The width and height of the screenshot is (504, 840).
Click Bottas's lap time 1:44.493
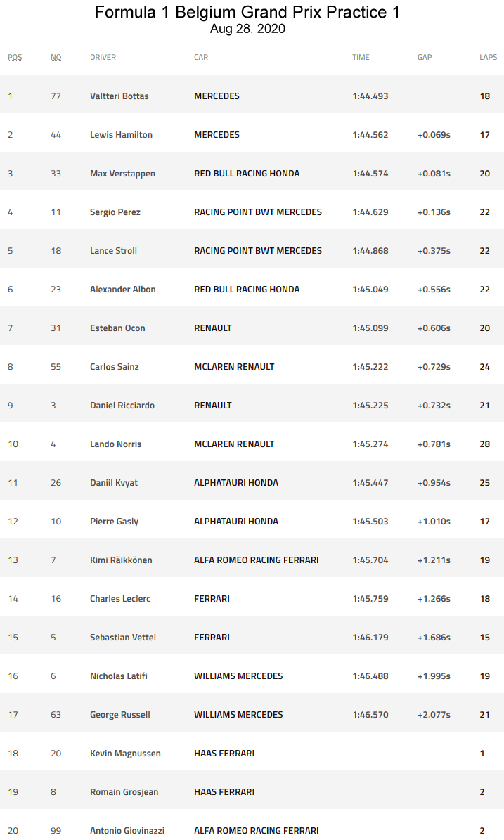tap(370, 96)
